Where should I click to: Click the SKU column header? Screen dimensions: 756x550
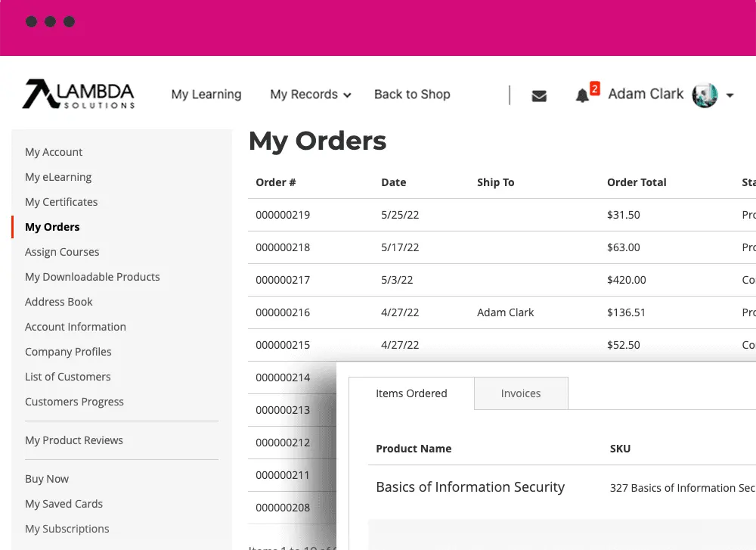click(620, 449)
